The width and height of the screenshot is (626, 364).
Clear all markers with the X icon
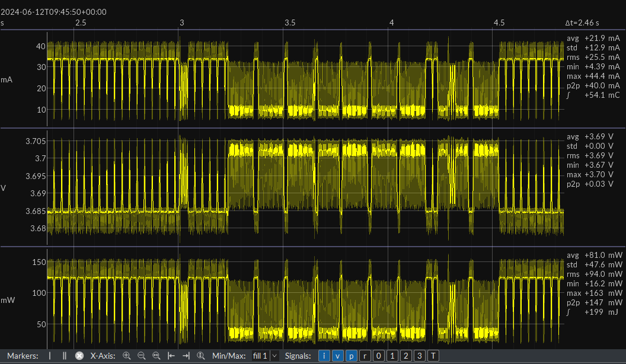click(79, 356)
